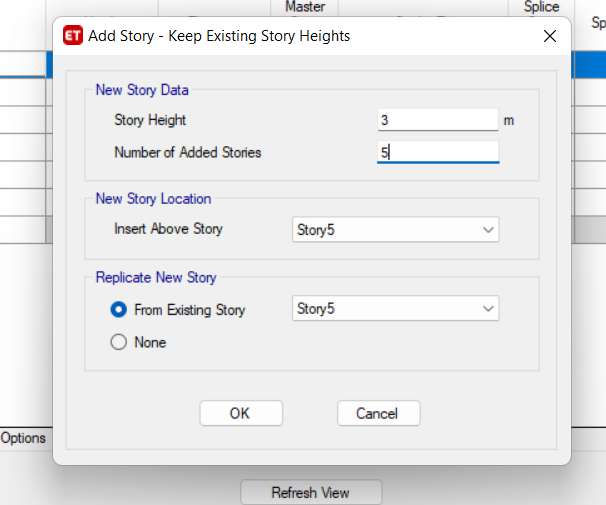The width and height of the screenshot is (606, 505).
Task: Click the Options label at bottom left
Action: pyautogui.click(x=23, y=438)
